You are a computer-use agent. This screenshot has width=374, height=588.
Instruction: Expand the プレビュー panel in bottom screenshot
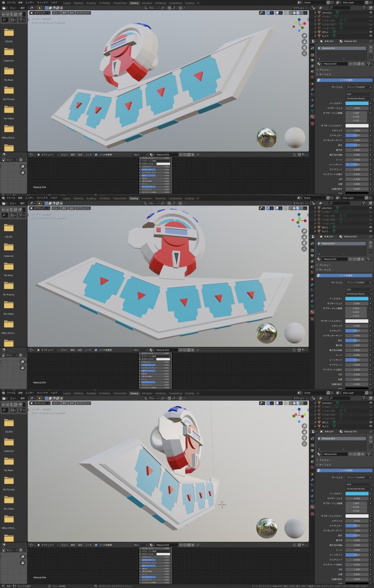coord(325,460)
